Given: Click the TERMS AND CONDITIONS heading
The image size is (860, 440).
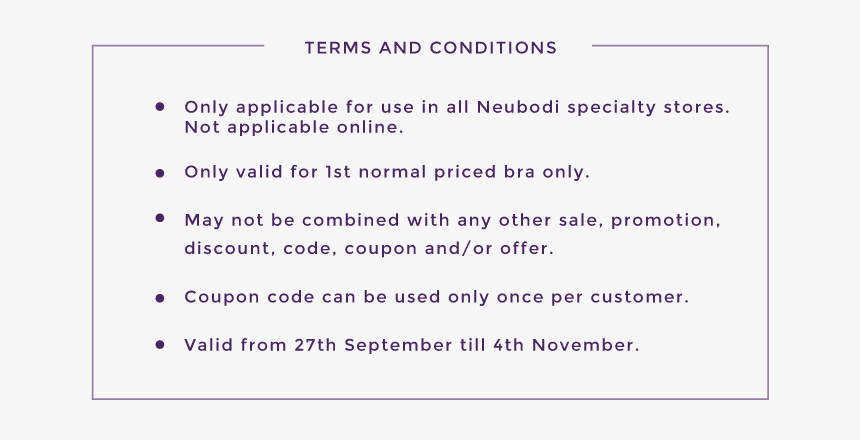Looking at the screenshot, I should coord(431,48).
